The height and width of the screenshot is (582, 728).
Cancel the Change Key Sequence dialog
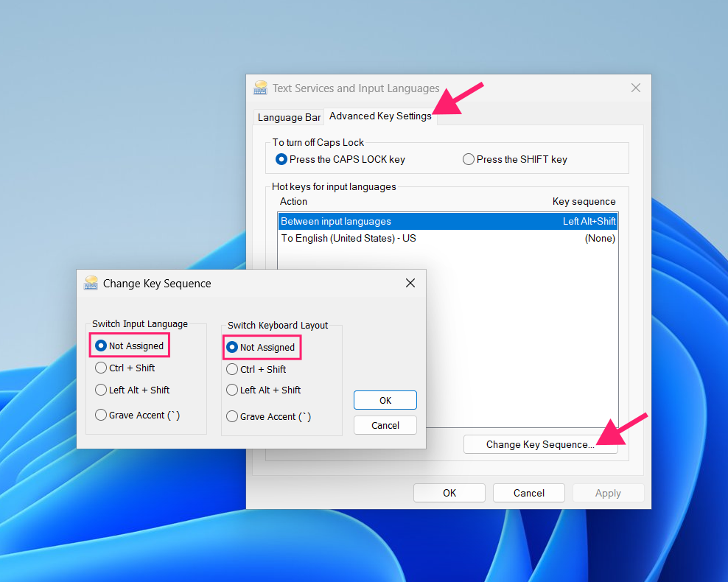click(385, 425)
